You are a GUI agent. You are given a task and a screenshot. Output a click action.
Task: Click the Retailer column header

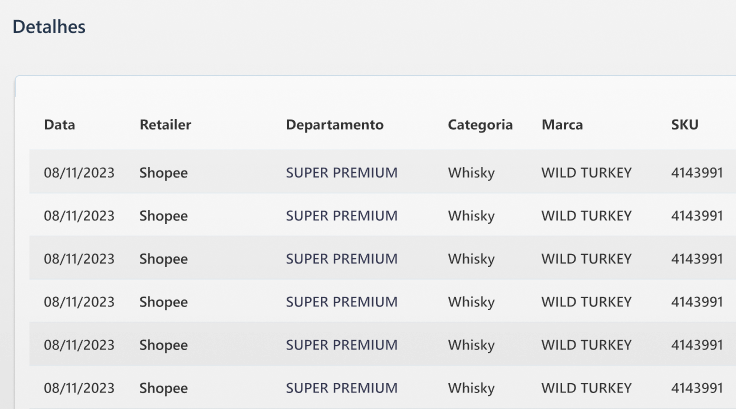point(165,125)
